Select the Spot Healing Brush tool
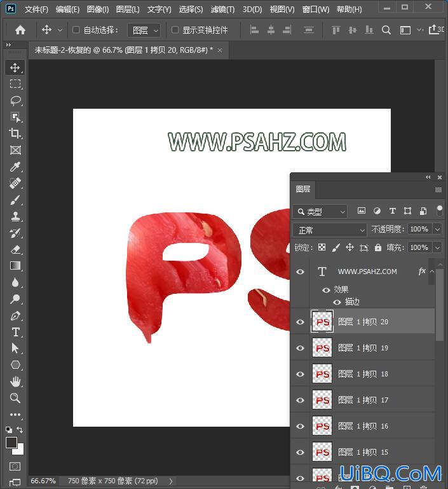 pos(15,183)
